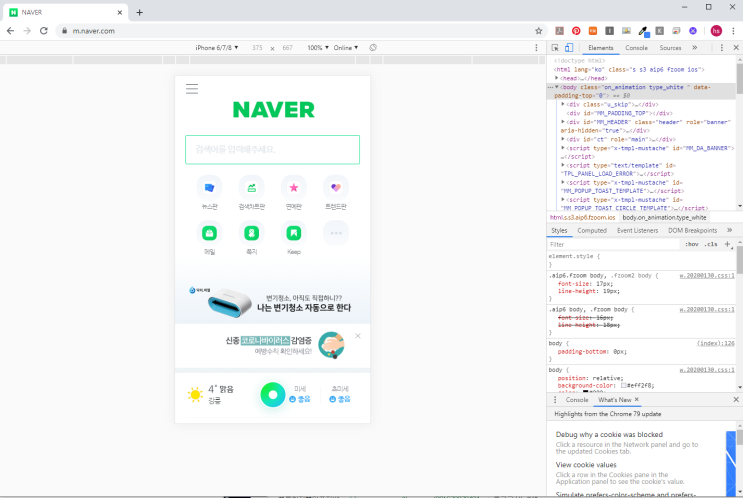Open DevTools customize three-dot menu
743x498 pixels.
coord(722,47)
